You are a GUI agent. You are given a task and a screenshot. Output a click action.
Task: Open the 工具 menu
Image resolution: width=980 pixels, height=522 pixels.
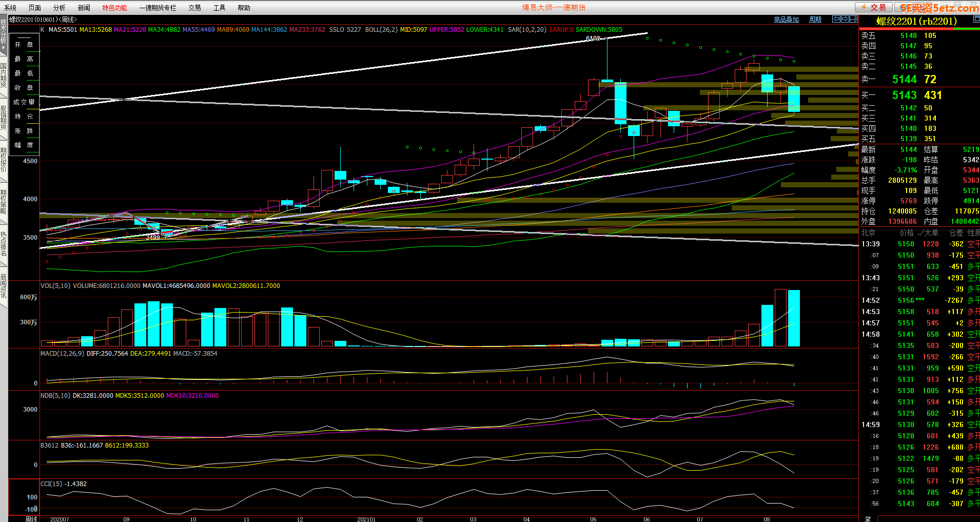219,8
